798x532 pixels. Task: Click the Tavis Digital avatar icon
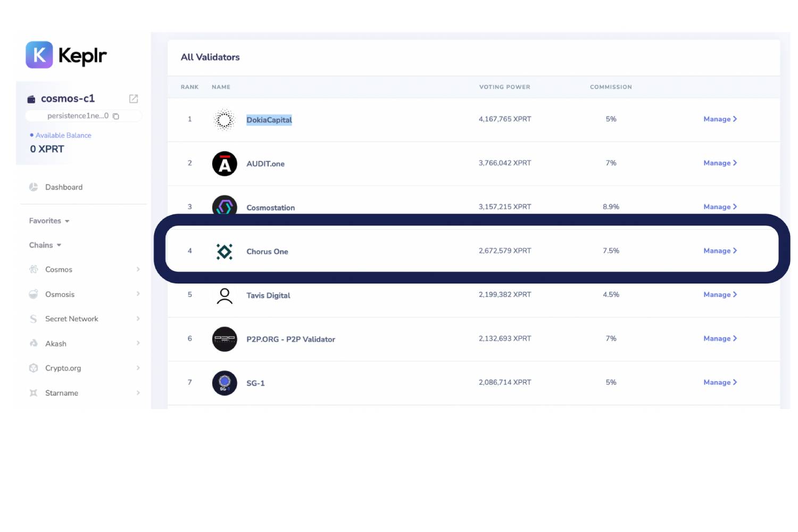pos(225,296)
